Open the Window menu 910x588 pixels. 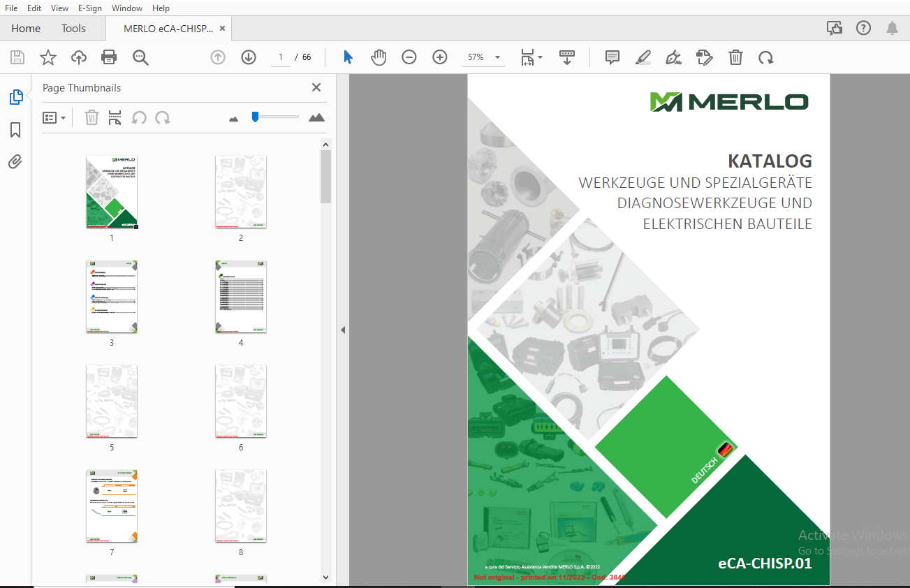click(x=127, y=8)
